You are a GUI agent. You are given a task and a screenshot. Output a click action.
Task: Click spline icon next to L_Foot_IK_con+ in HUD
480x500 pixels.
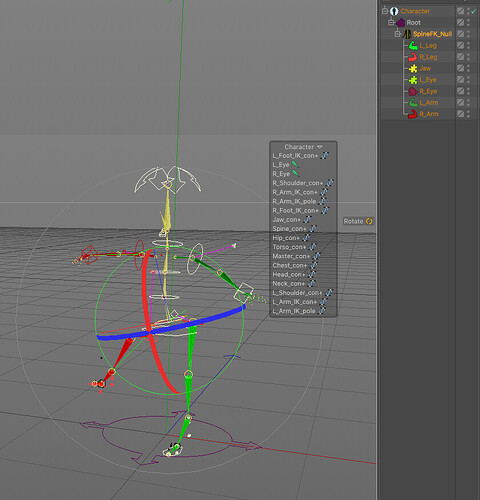point(324,156)
